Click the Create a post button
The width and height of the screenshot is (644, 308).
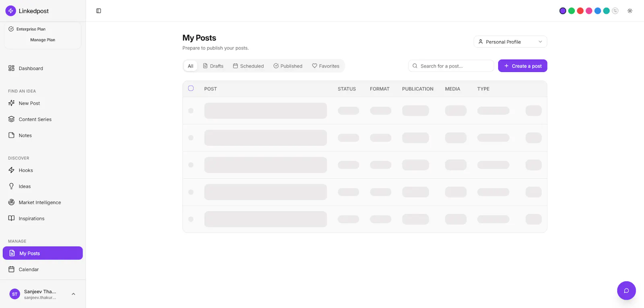522,66
